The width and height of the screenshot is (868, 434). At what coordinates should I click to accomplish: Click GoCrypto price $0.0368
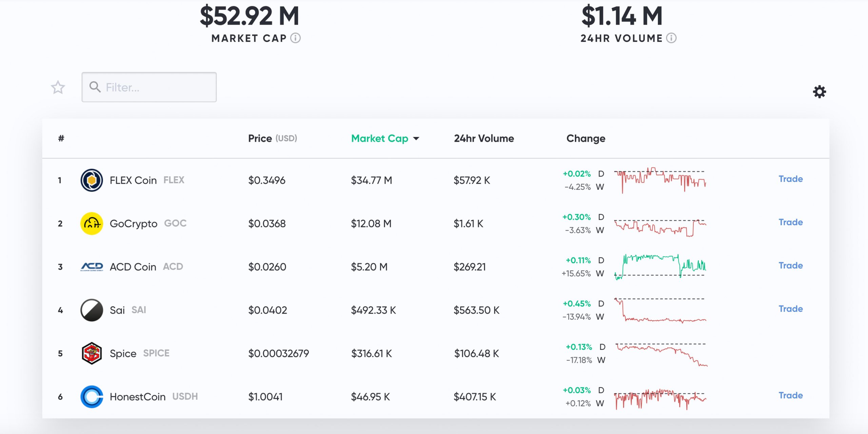click(x=267, y=223)
